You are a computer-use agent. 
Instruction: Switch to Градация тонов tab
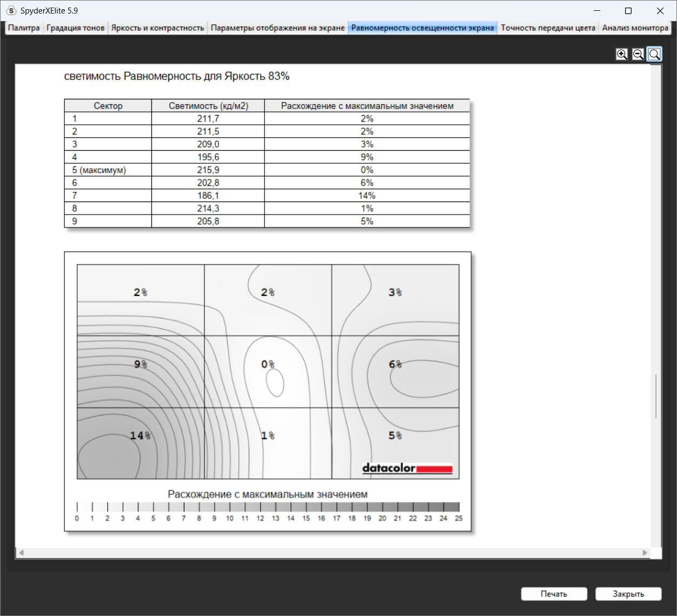[x=75, y=28]
